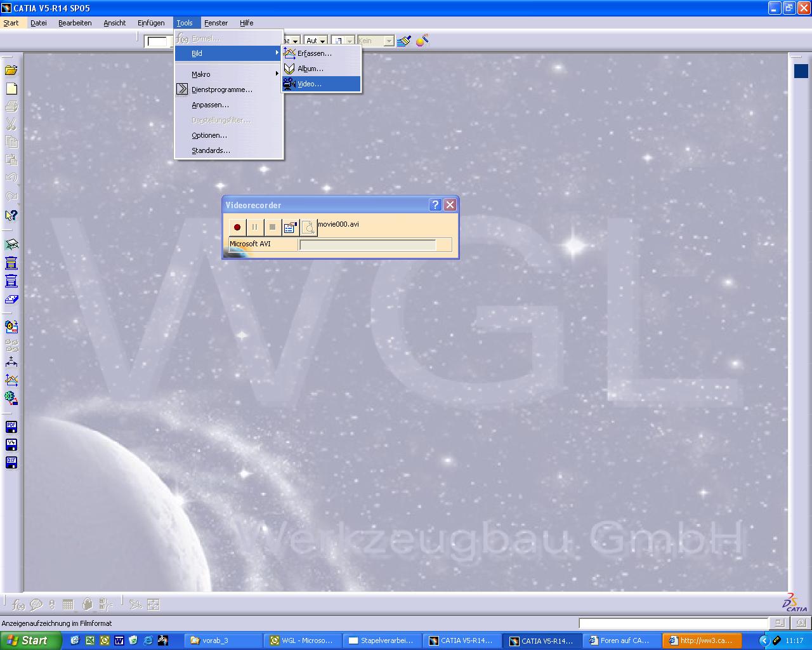Viewport: 812px width, 650px height.
Task: Click the stop button in Videorecorder
Action: [273, 227]
